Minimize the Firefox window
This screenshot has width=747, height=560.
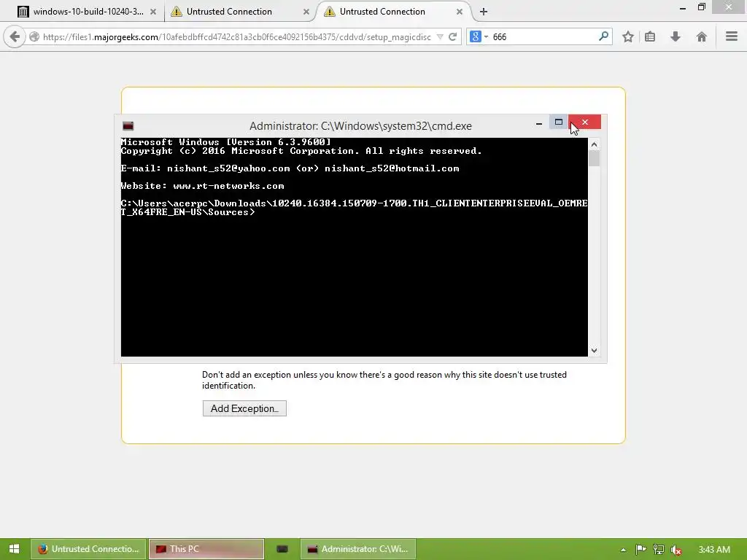click(683, 7)
